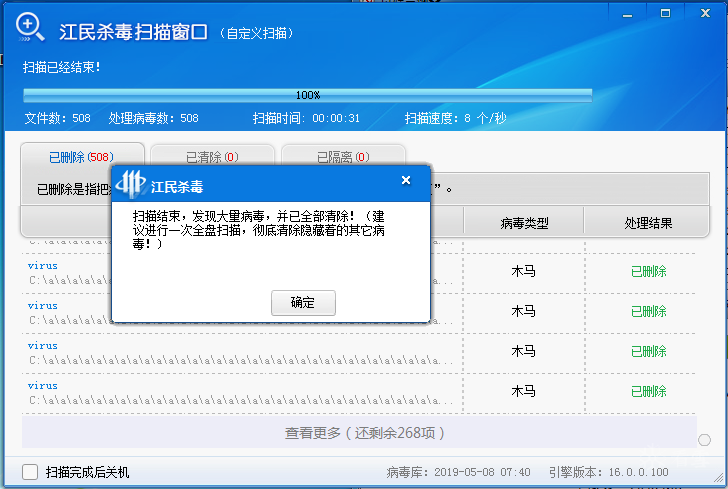728x489 pixels.
Task: Click the 确定 button in the dialog
Action: pyautogui.click(x=303, y=303)
